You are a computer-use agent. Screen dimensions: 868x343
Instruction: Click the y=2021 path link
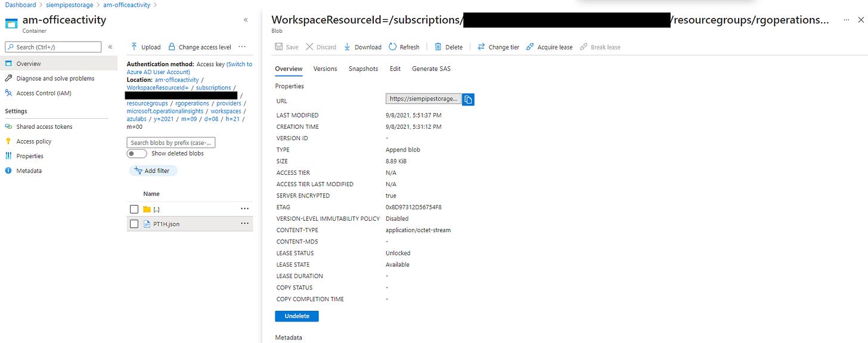pos(164,119)
